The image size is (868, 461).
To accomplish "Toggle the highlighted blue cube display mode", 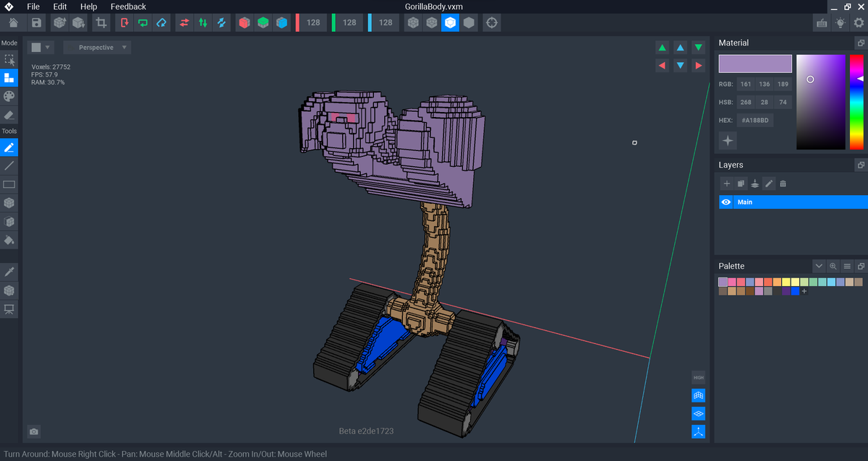I will tap(450, 22).
